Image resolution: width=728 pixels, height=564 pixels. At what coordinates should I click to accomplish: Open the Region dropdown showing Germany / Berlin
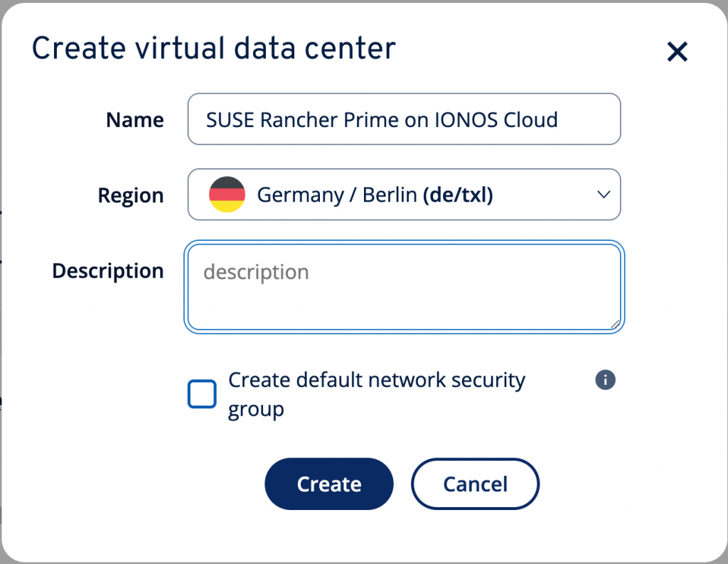pos(404,195)
